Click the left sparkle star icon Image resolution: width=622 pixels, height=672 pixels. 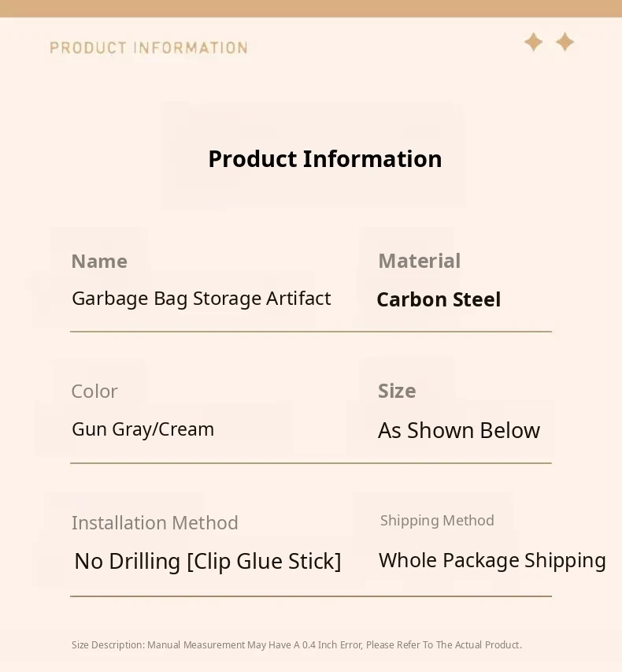[534, 42]
